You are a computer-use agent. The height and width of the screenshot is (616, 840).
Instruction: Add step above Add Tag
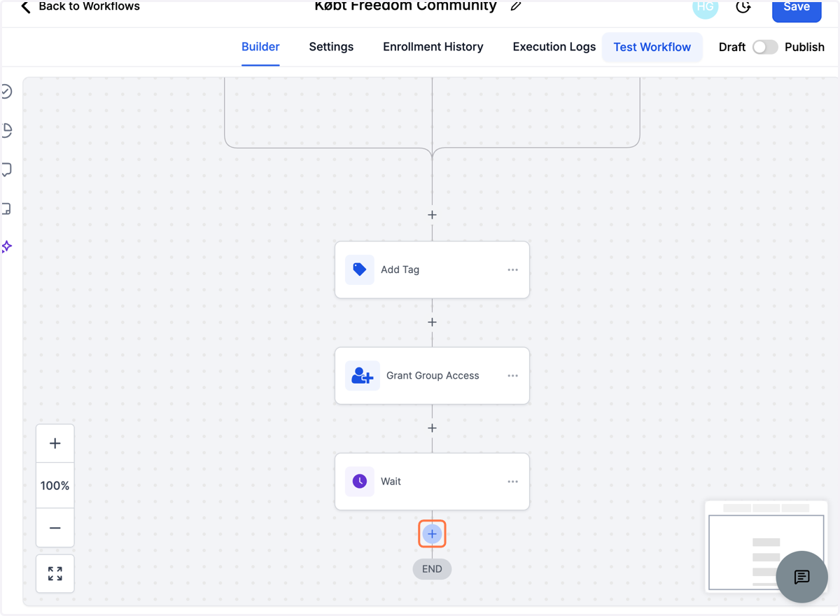[432, 215]
